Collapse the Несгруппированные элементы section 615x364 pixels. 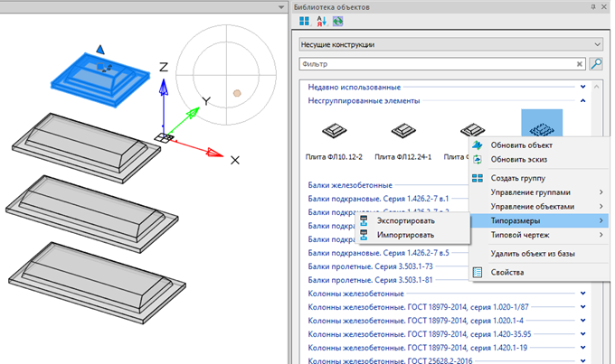(583, 101)
